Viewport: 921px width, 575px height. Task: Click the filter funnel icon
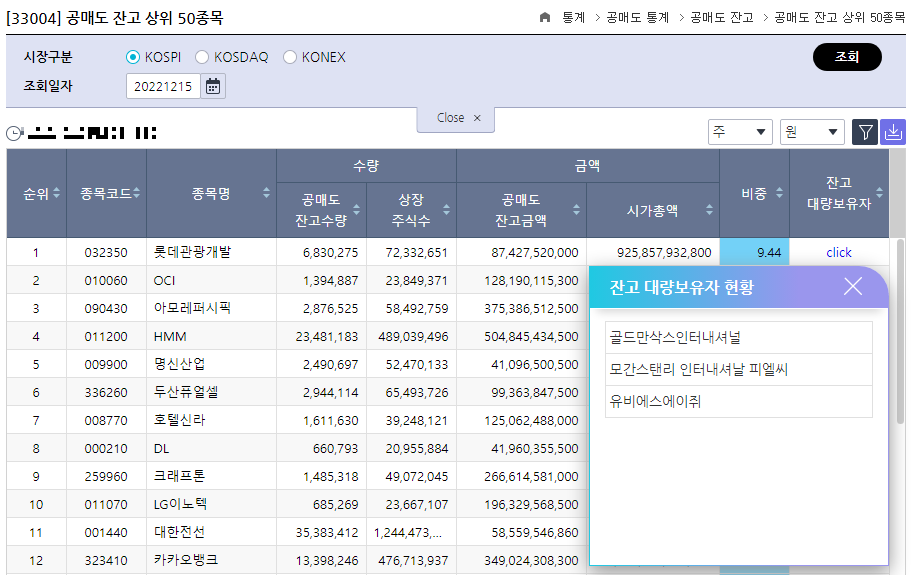pyautogui.click(x=865, y=132)
